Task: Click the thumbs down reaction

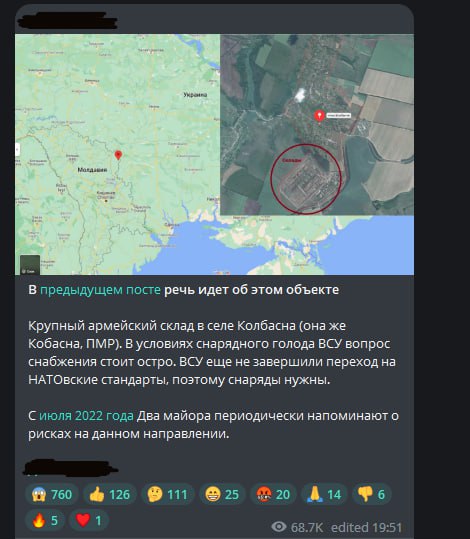Action: 372,494
